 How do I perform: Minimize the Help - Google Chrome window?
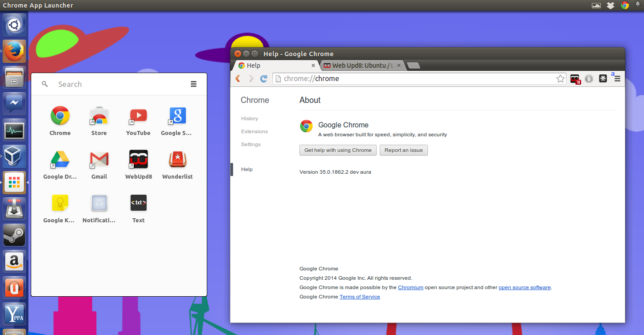pos(246,54)
